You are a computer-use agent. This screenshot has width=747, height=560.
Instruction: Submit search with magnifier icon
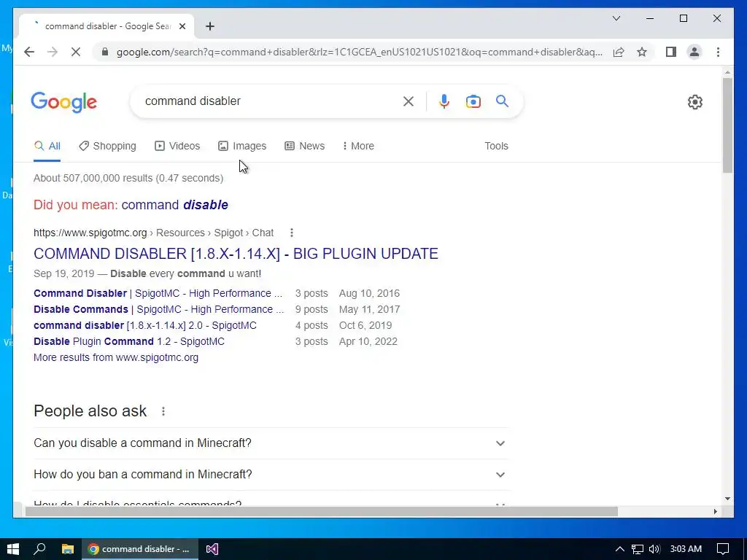(x=502, y=101)
